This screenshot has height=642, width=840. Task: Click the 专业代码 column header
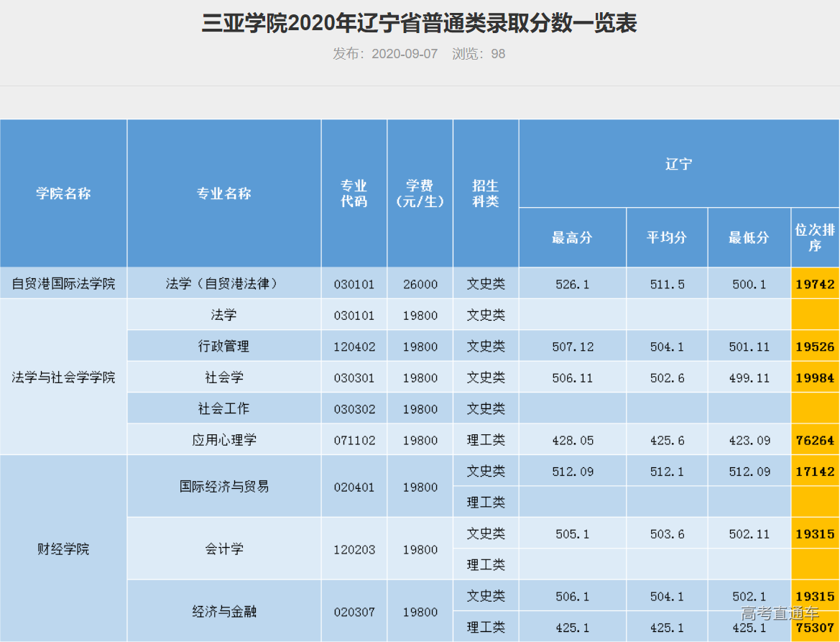pos(354,193)
